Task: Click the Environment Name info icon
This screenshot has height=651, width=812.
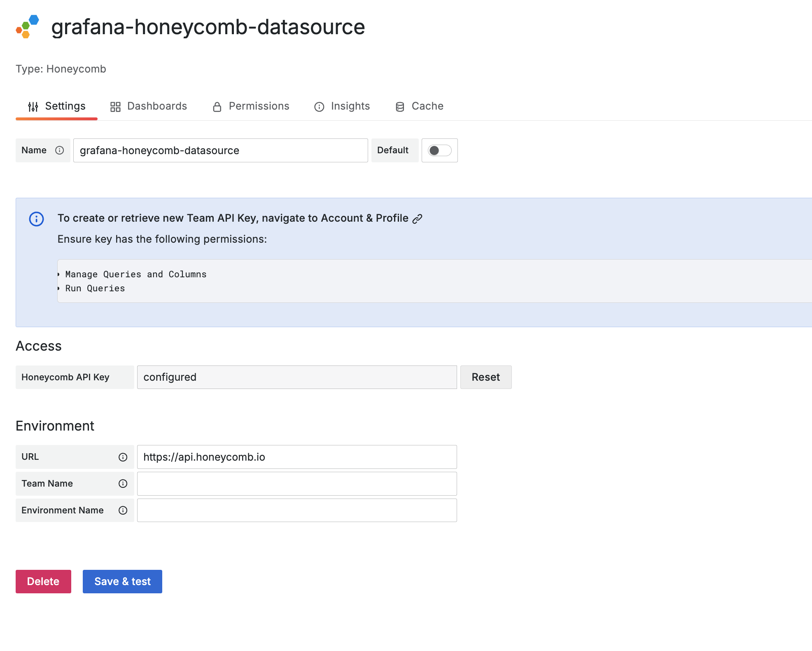Action: 123,510
